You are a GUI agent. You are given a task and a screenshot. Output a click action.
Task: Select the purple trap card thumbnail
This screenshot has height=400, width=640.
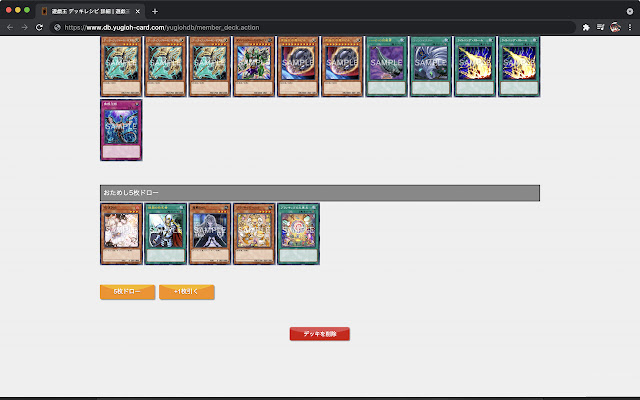pyautogui.click(x=121, y=130)
